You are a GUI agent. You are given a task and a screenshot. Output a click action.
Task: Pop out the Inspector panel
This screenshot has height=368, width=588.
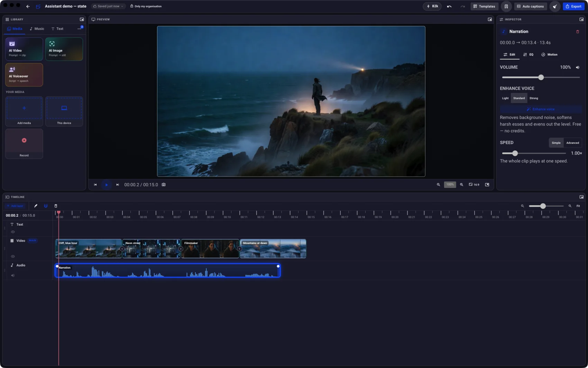pyautogui.click(x=581, y=19)
